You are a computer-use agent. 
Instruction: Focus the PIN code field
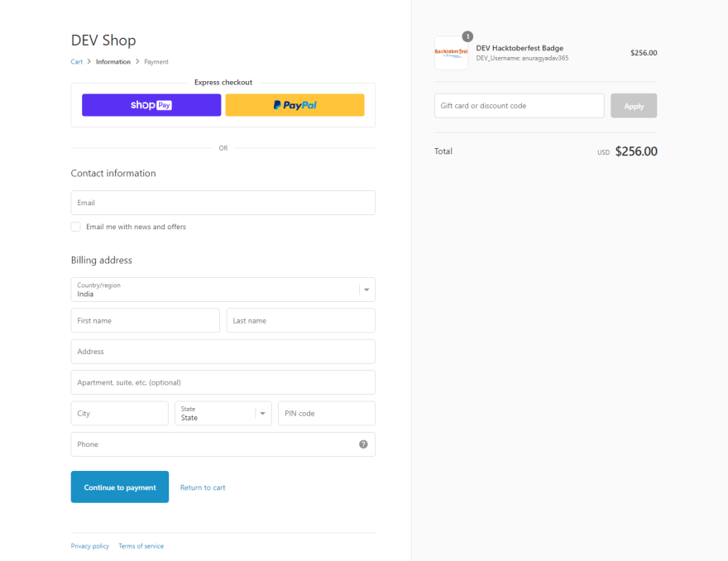pos(327,414)
